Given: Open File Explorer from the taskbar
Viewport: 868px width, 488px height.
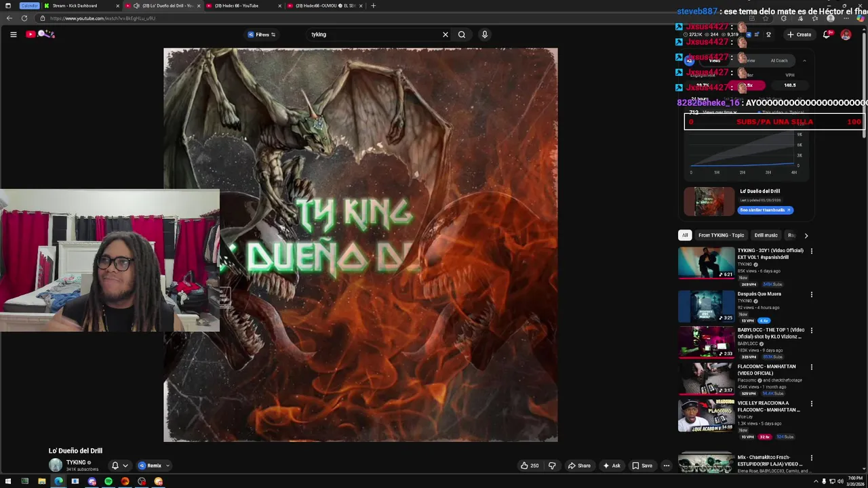Looking at the screenshot, I should click(41, 481).
